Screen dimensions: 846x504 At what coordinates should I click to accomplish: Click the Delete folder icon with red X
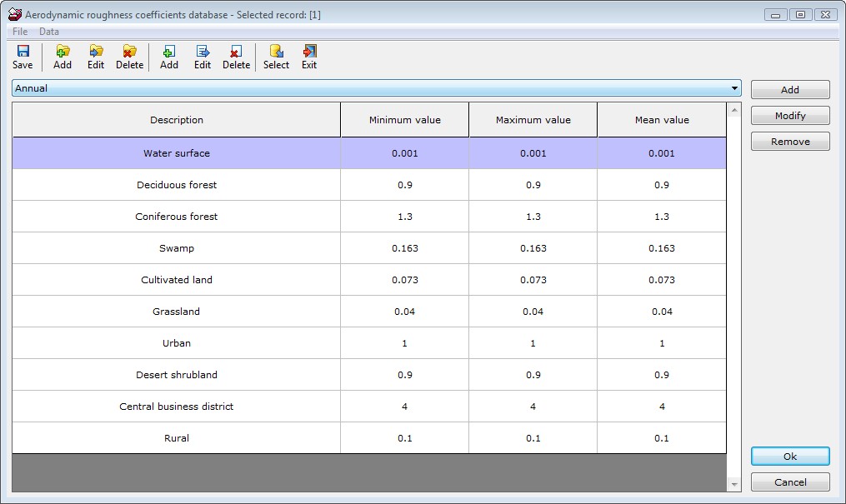pos(129,52)
